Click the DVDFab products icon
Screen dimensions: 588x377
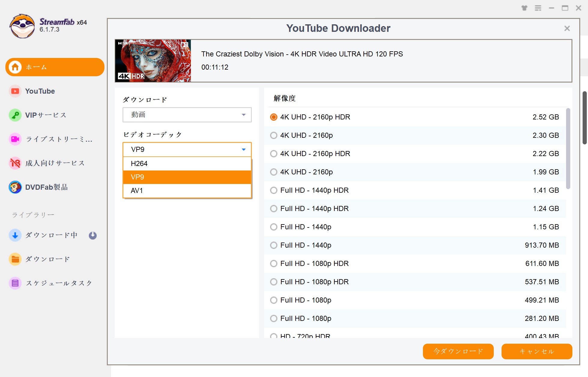click(15, 187)
